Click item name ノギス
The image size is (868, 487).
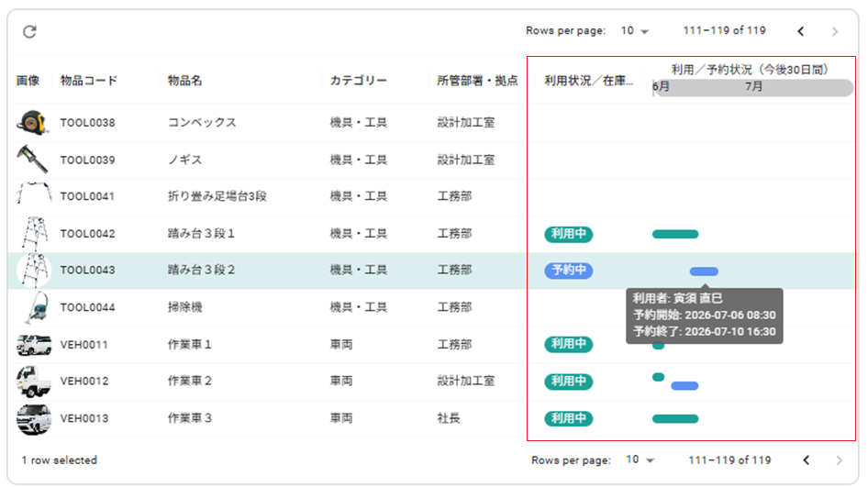click(185, 160)
